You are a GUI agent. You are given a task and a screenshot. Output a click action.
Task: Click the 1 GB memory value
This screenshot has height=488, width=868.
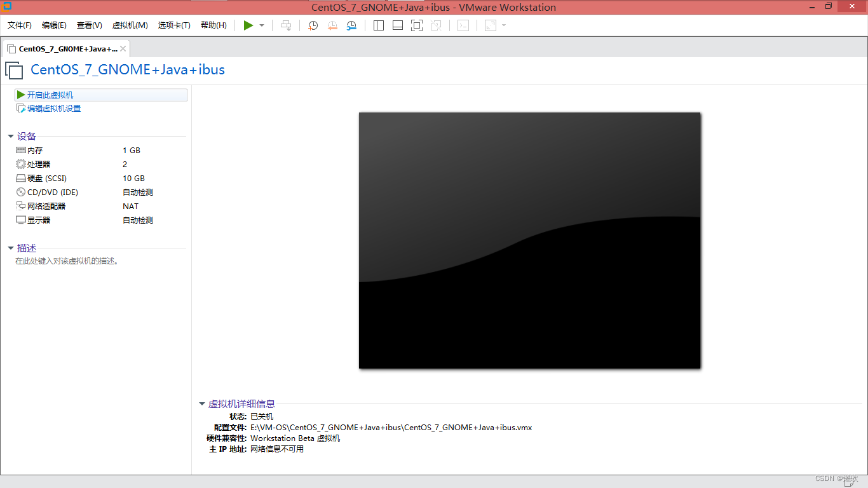[x=132, y=151]
